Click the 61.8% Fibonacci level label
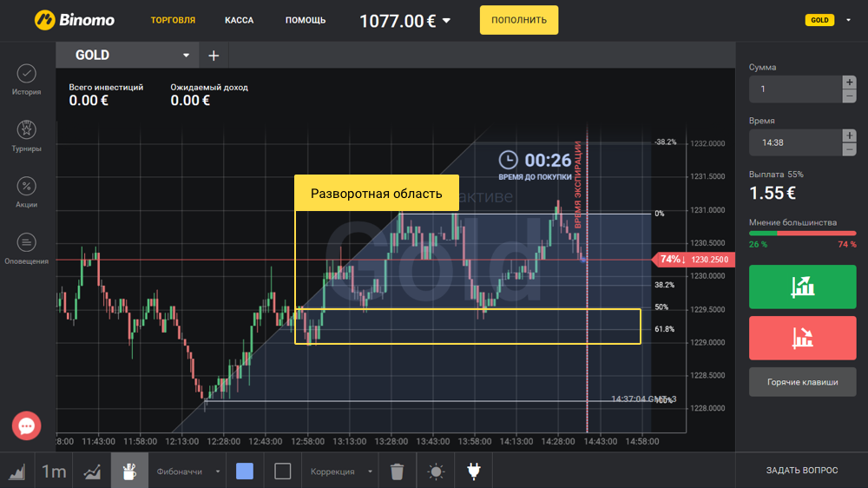This screenshot has height=488, width=868. tap(664, 329)
